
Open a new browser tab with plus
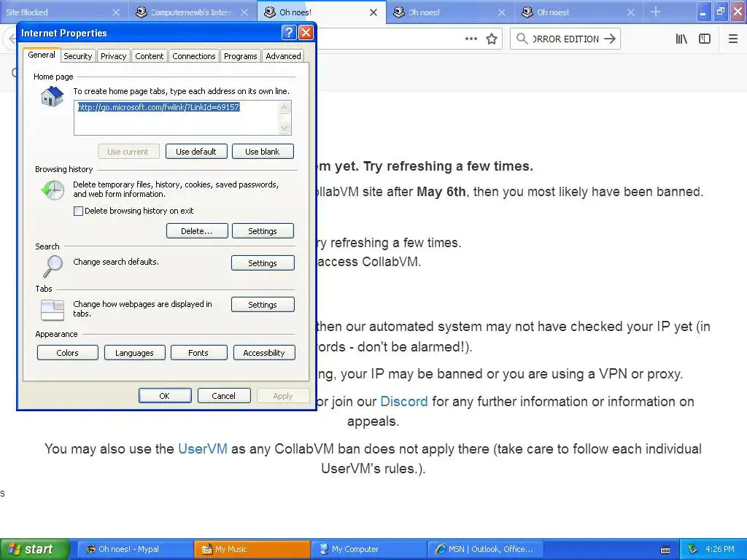656,12
